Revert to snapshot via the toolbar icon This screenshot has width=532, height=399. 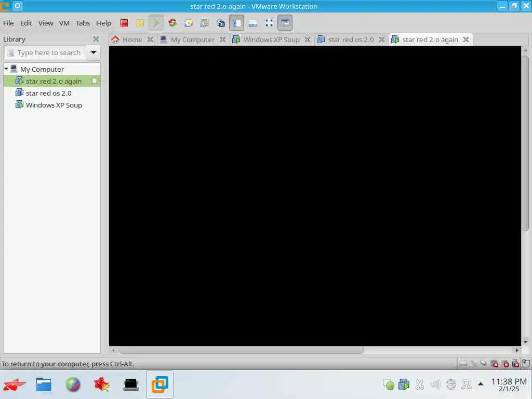204,23
